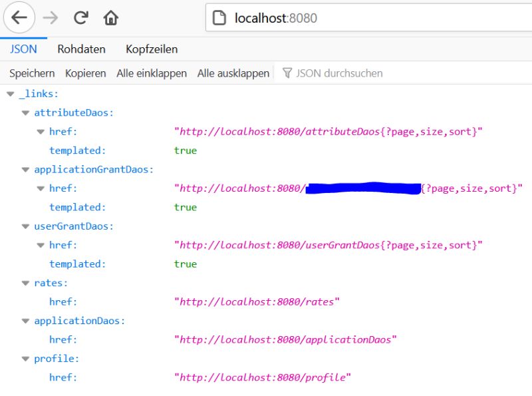Click the Speichern button
The image size is (532, 396).
pos(31,73)
